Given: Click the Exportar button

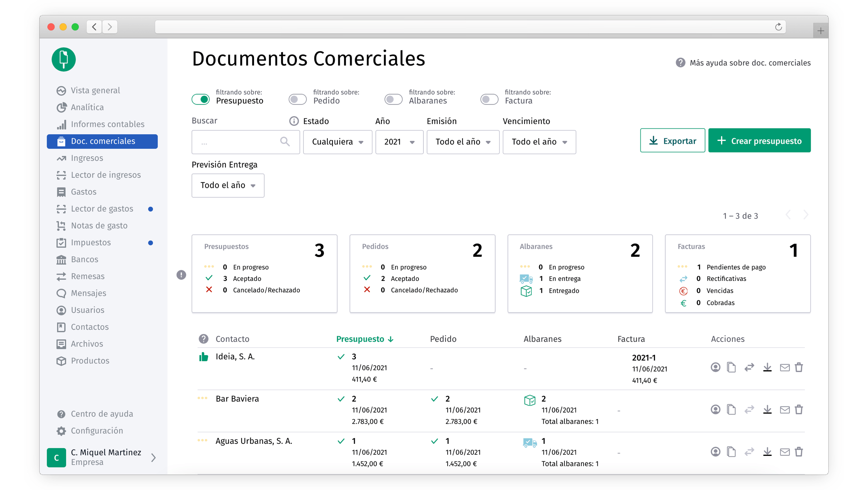Looking at the screenshot, I should [x=672, y=140].
